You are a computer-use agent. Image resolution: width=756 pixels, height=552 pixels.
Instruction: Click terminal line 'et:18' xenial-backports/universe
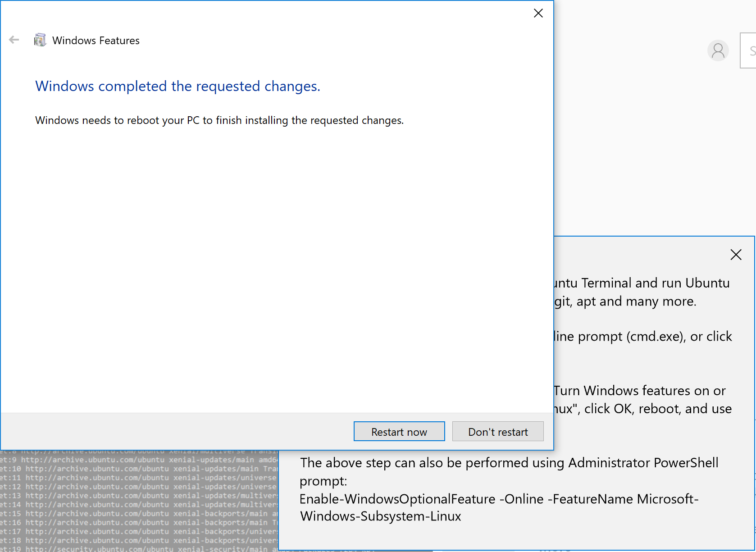click(139, 540)
